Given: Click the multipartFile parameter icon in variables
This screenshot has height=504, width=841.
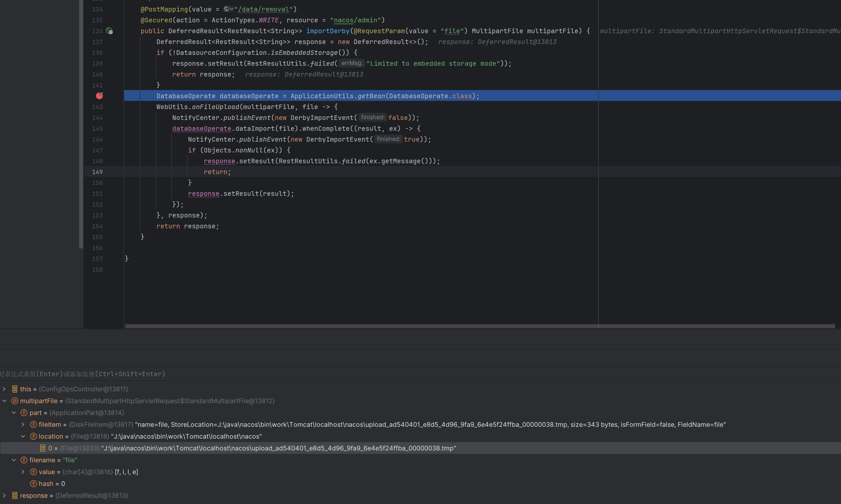Looking at the screenshot, I should click(x=14, y=401).
